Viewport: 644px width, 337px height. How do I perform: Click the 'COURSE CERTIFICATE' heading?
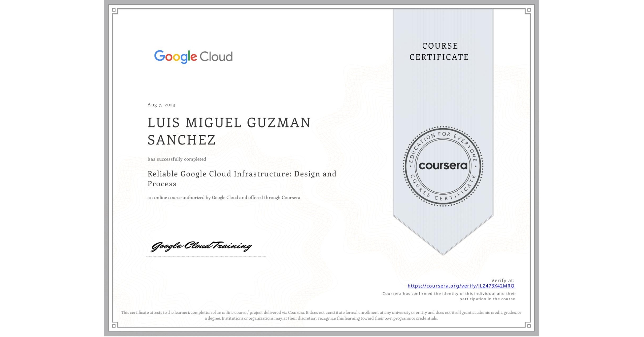click(x=439, y=51)
